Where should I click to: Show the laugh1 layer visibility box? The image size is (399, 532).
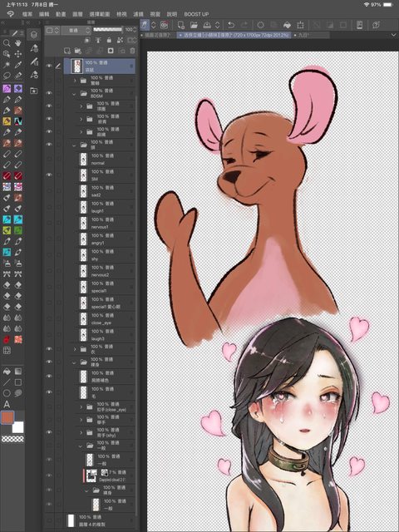49,207
